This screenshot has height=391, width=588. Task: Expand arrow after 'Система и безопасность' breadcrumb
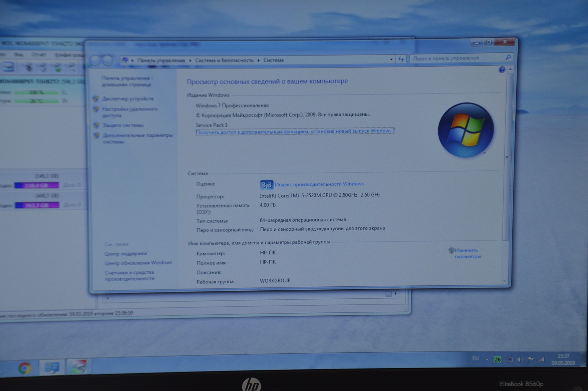tap(259, 60)
